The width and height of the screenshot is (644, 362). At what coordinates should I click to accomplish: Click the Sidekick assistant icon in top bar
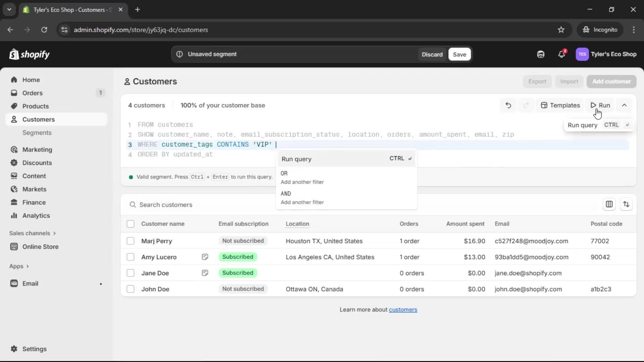coord(541,54)
